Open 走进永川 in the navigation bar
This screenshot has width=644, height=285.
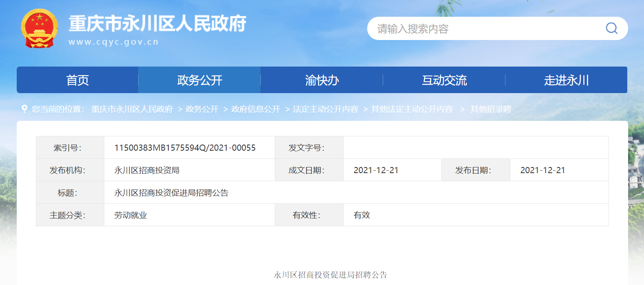pyautogui.click(x=566, y=80)
